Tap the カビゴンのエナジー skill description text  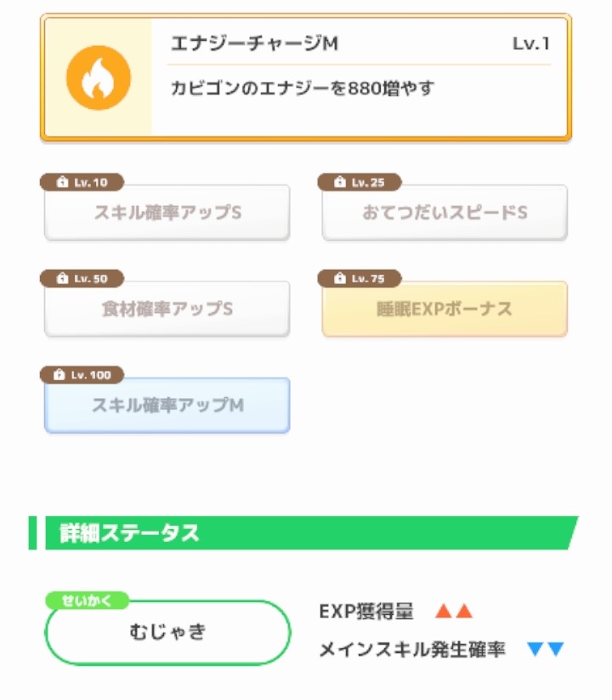point(302,88)
